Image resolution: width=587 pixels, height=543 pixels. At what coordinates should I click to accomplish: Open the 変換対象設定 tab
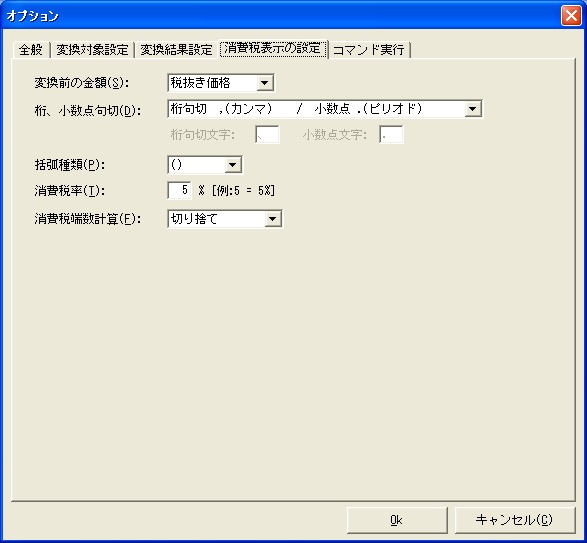pyautogui.click(x=92, y=50)
